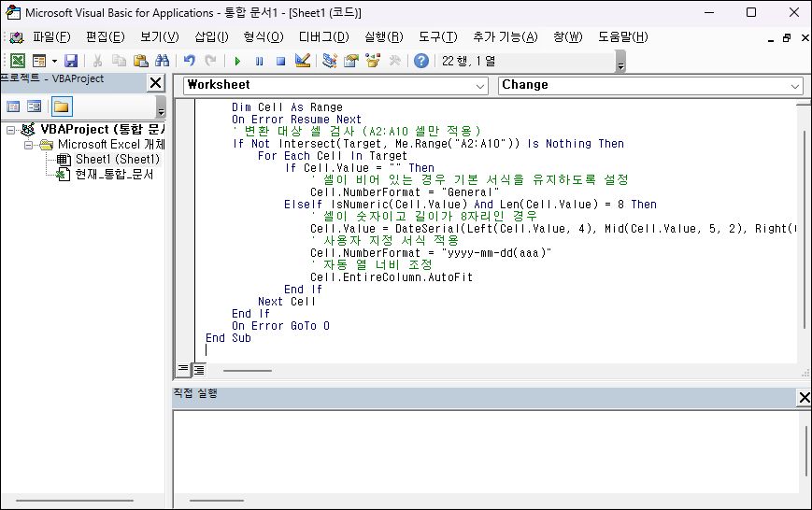Open the 디버그(D) menu
812x510 pixels.
point(324,36)
